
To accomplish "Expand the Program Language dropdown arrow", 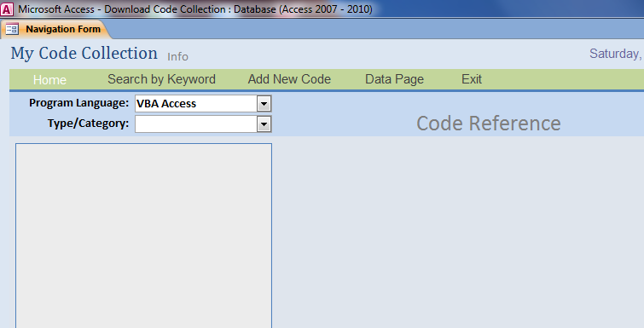I will click(x=264, y=104).
